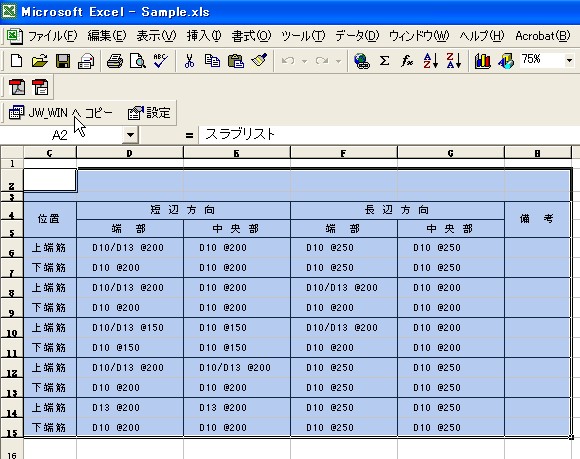The height and width of the screenshot is (459, 580).
Task: Click the formula bar showing スラブリスト
Action: coord(388,135)
